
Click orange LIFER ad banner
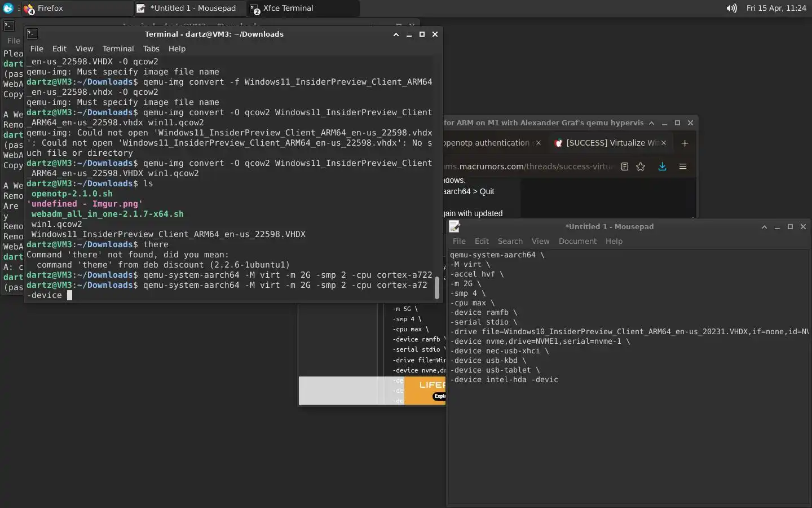(x=425, y=391)
